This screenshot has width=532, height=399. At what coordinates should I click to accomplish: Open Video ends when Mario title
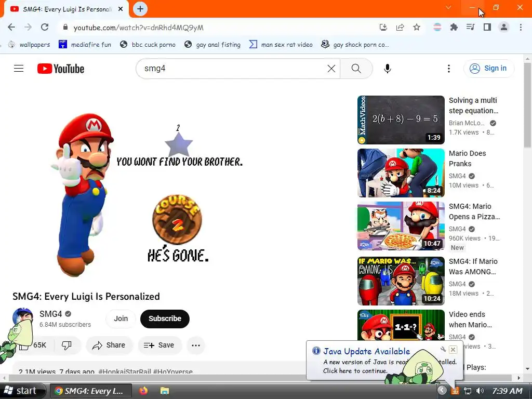tap(470, 320)
